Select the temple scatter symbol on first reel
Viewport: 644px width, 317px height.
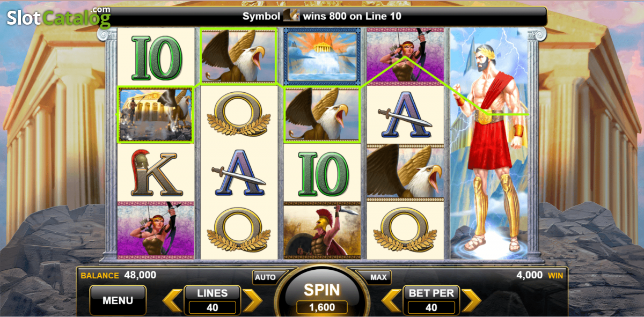coord(156,115)
